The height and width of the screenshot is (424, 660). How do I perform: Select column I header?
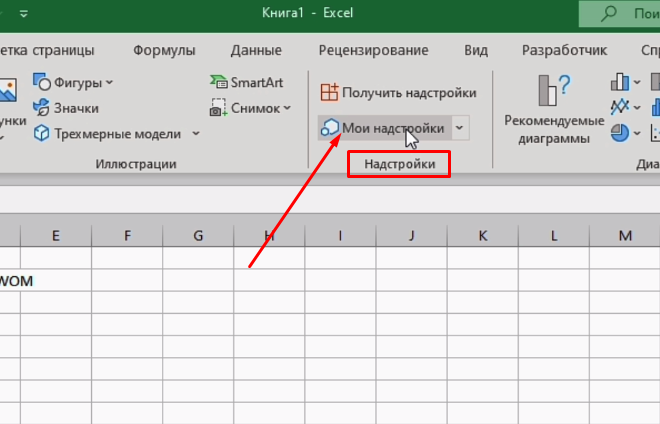coord(341,235)
